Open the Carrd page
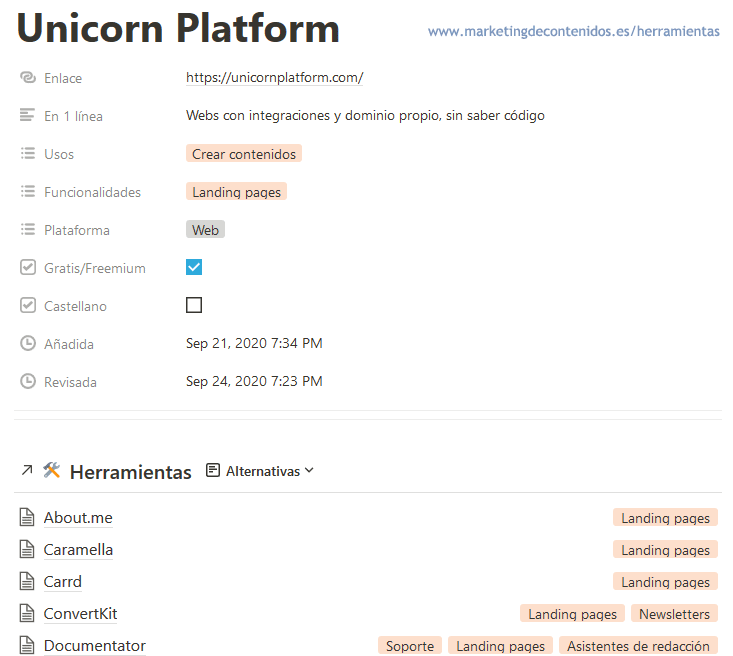This screenshot has width=733, height=656. [63, 582]
